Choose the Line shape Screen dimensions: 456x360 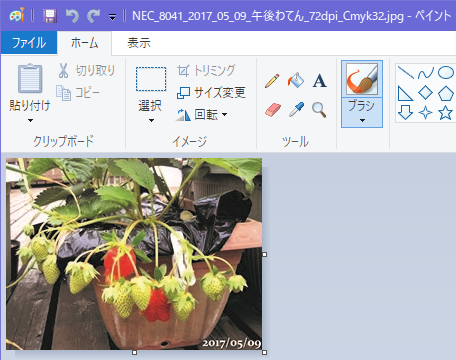[406, 72]
